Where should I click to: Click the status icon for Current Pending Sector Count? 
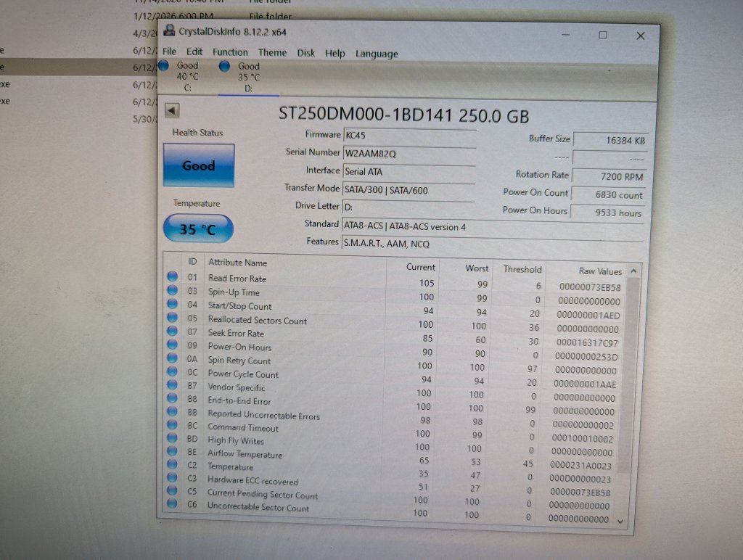[x=173, y=491]
